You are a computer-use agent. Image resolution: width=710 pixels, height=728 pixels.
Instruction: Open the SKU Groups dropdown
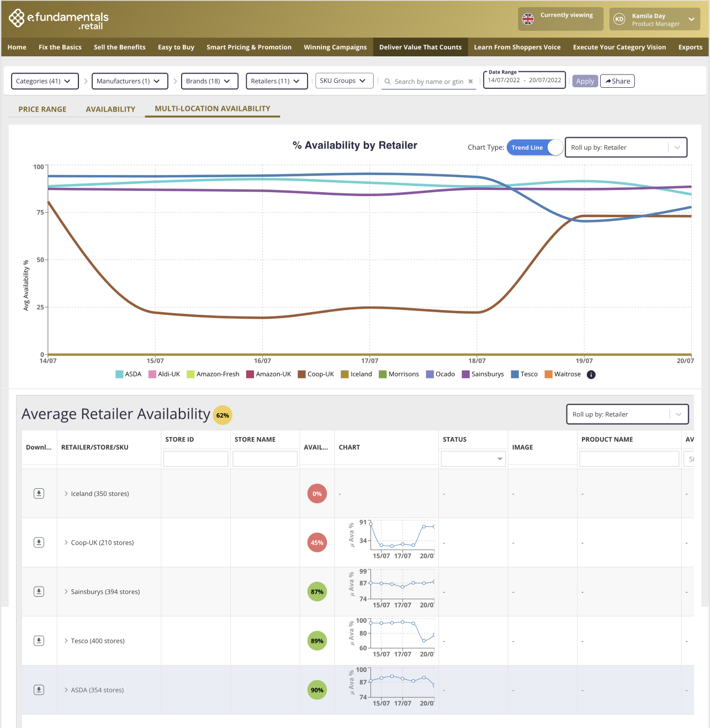344,81
